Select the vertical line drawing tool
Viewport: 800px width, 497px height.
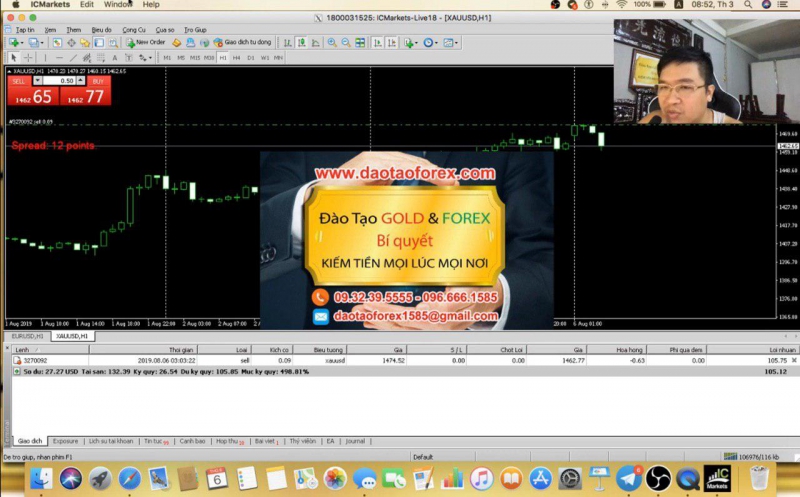[x=45, y=58]
